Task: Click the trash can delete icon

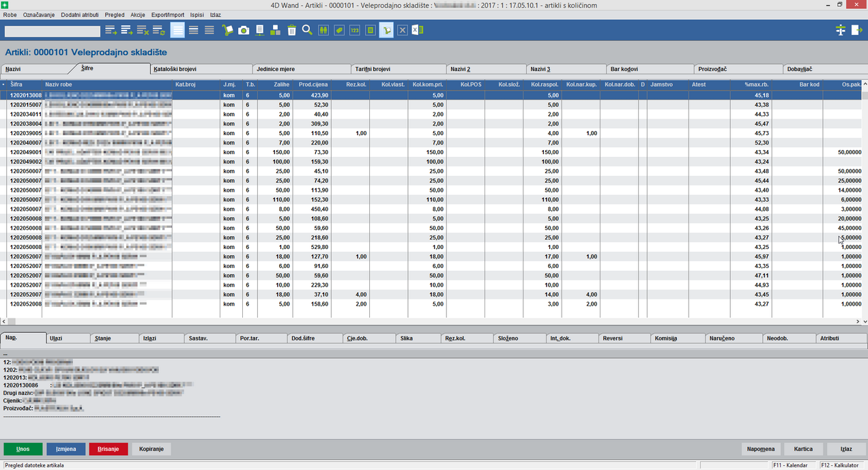Action: 291,30
